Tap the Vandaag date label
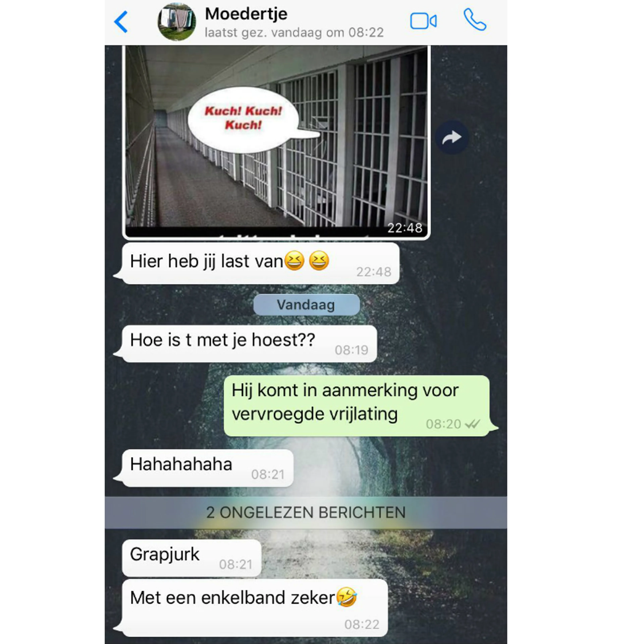Screen dimensions: 644x644 [306, 305]
